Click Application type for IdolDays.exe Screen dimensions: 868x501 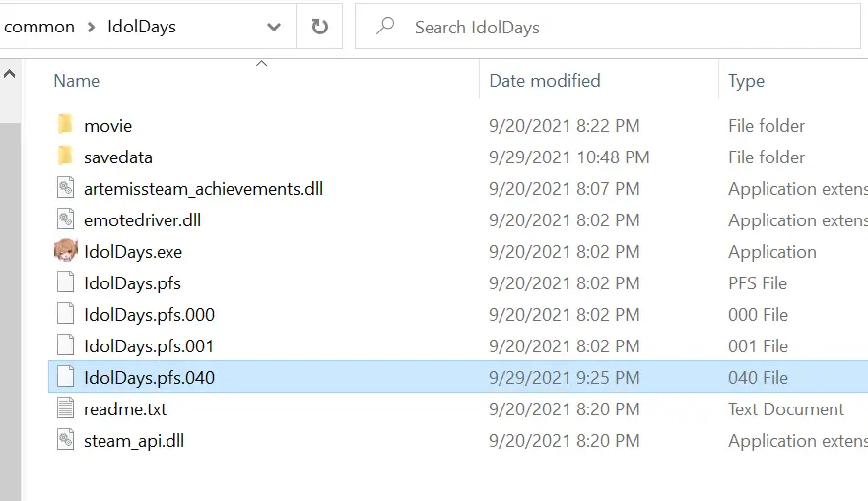pos(772,252)
